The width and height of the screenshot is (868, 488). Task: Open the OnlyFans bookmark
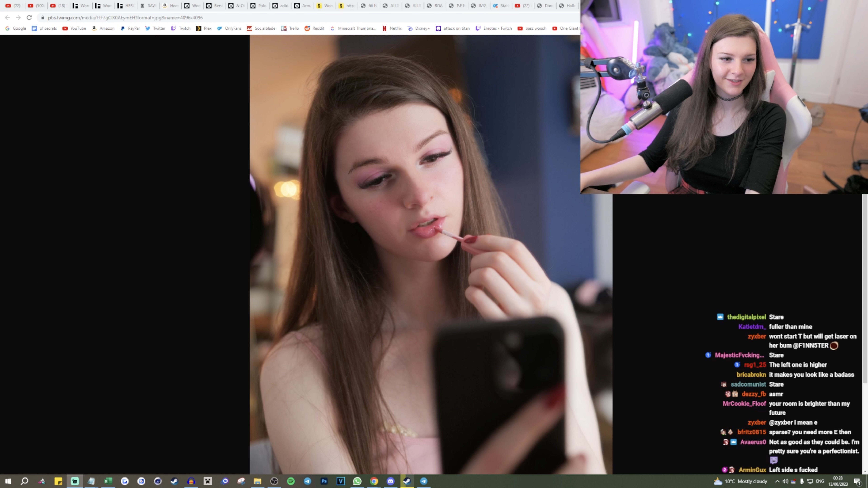tap(229, 28)
